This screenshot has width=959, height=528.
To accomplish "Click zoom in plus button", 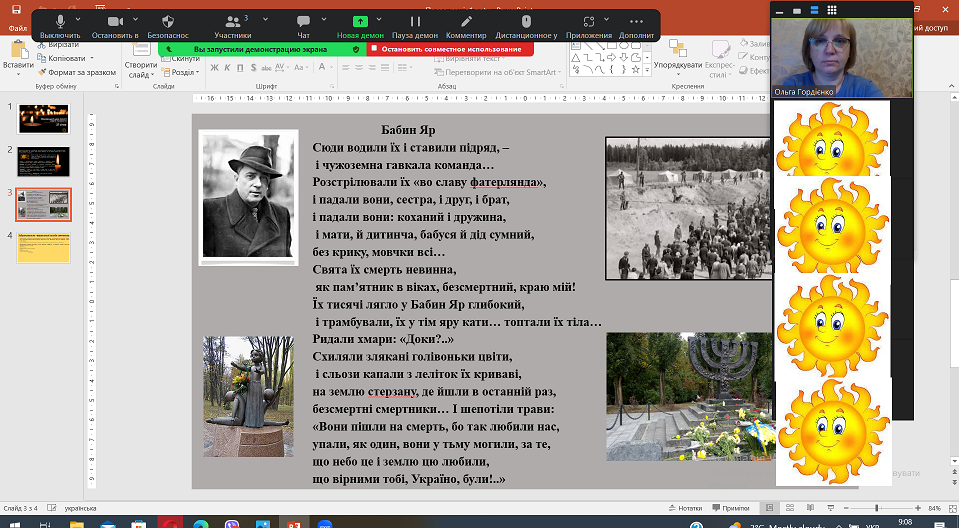I will [x=917, y=508].
